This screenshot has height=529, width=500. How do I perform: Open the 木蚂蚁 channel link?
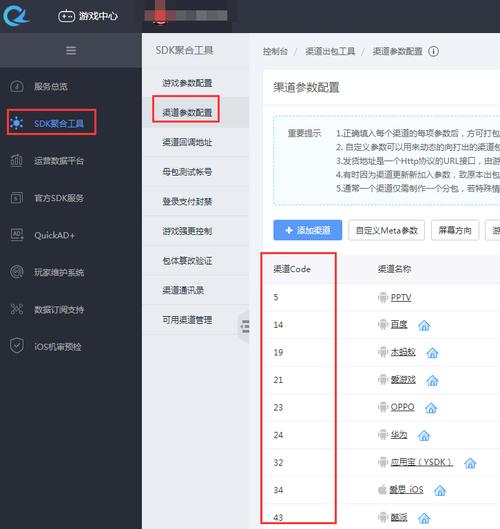[x=403, y=352]
